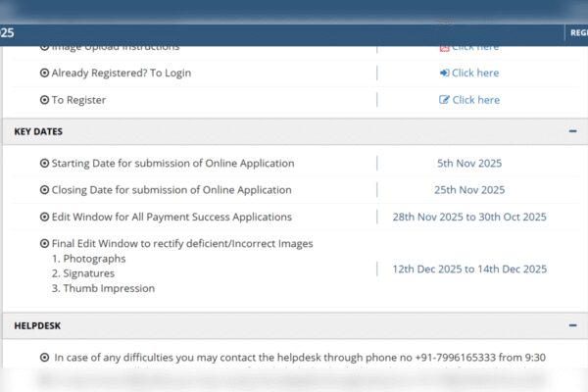Select 12th Dec 2025 to 14th Dec 2025 value
The image size is (588, 392).
(x=469, y=269)
